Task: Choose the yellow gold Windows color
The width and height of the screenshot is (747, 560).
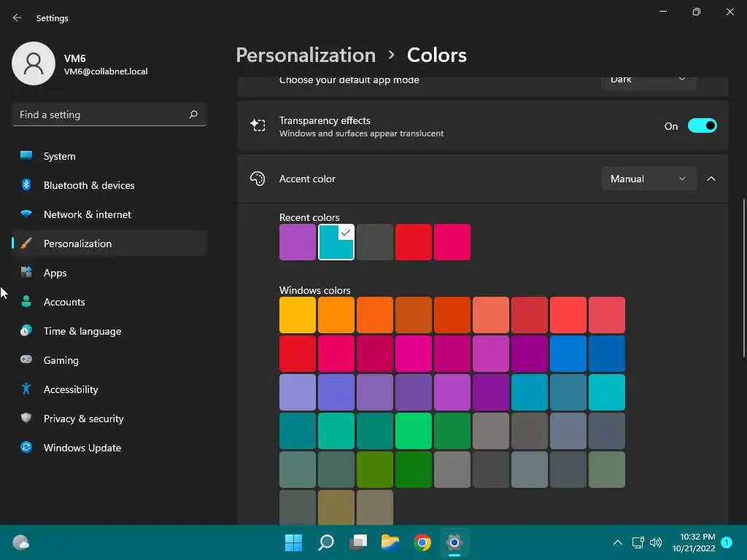Action: point(298,315)
